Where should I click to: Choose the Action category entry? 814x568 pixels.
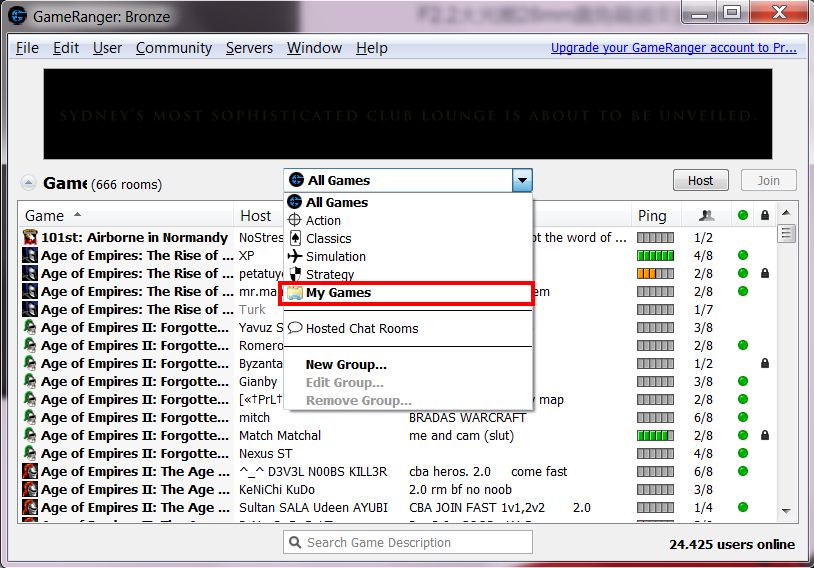(408, 220)
